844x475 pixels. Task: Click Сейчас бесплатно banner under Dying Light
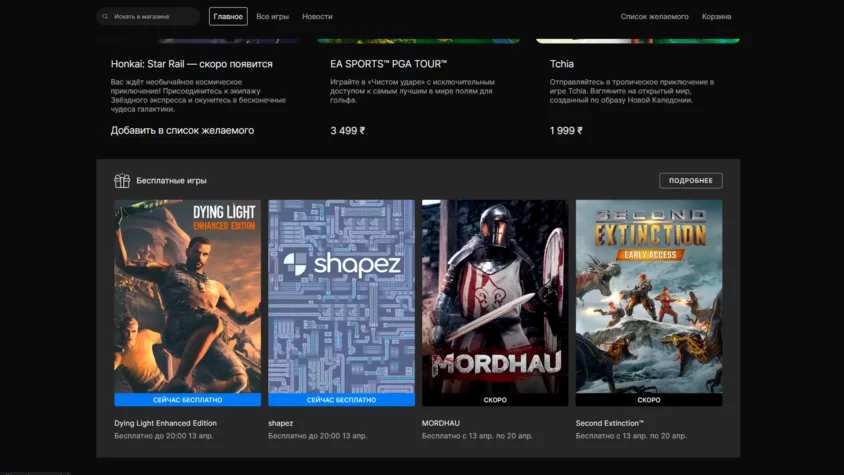[x=187, y=400]
